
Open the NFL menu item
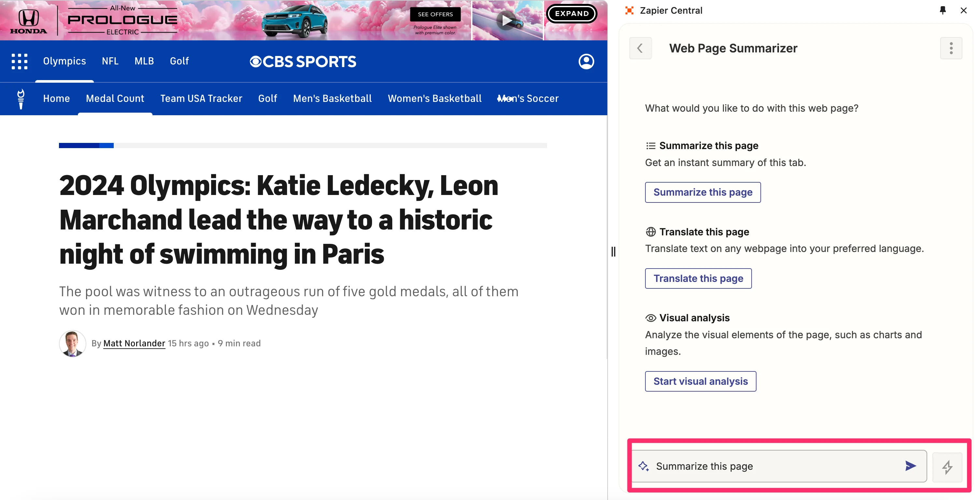tap(110, 61)
